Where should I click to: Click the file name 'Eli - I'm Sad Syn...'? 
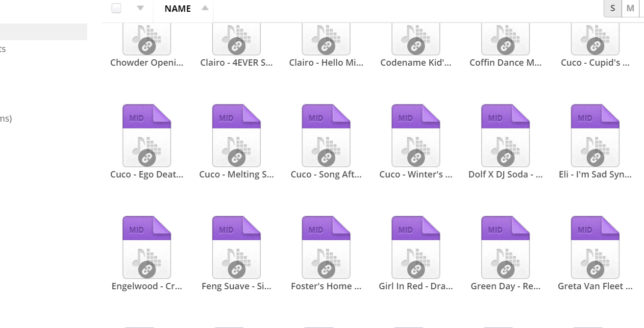coord(595,175)
